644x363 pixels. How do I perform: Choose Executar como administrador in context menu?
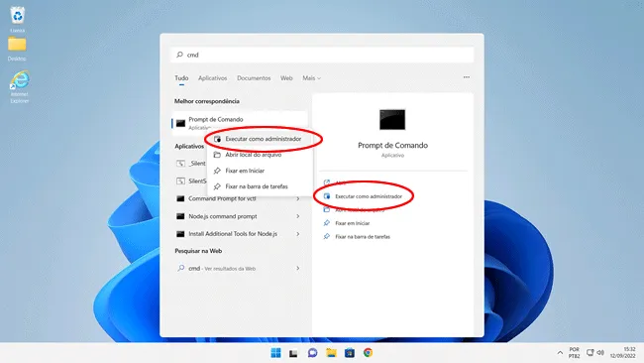[261, 139]
